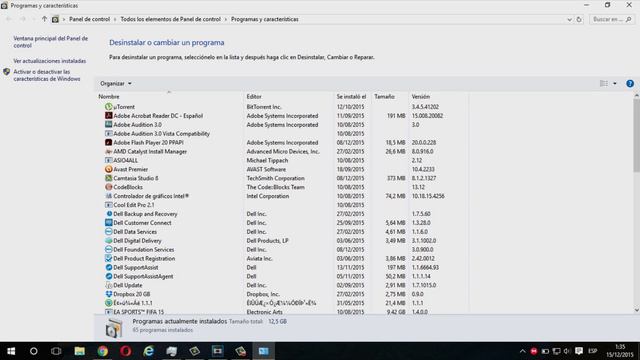This screenshot has height=360, width=640.
Task: Click the Dell Update icon
Action: (109, 285)
